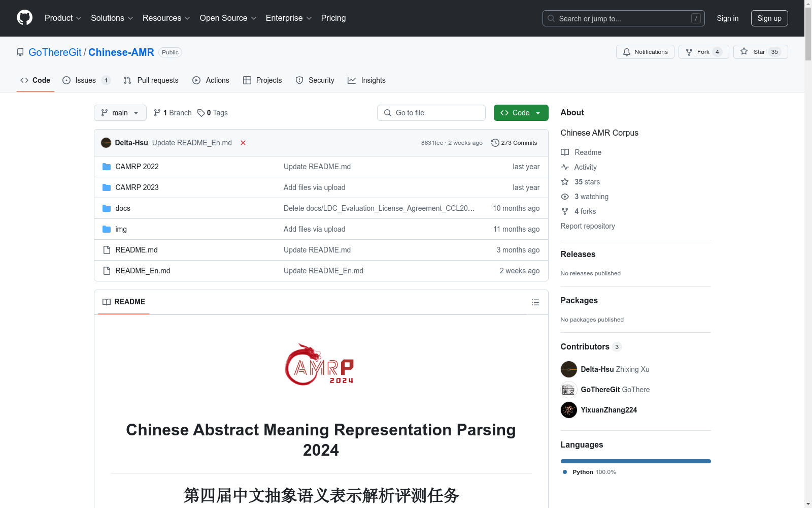Click the repository icon before GoThereGit
This screenshot has height=508, width=812.
pyautogui.click(x=20, y=52)
